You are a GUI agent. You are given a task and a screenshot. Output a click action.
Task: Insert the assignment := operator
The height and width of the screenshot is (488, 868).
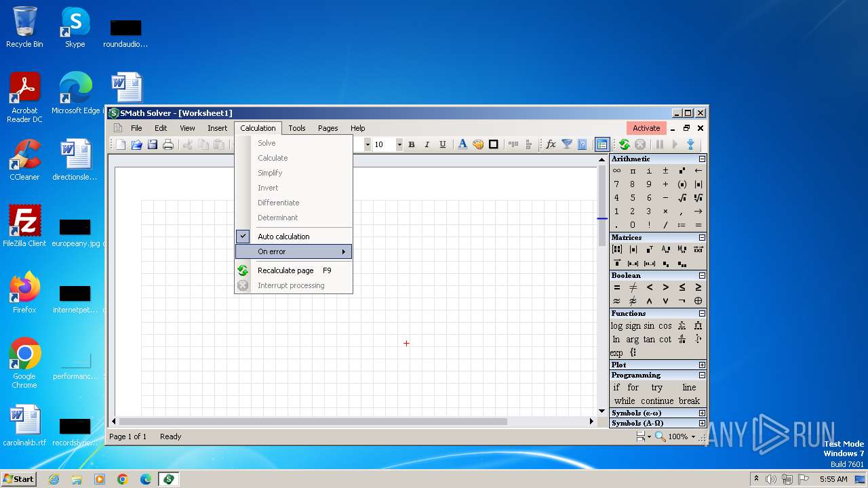(682, 225)
